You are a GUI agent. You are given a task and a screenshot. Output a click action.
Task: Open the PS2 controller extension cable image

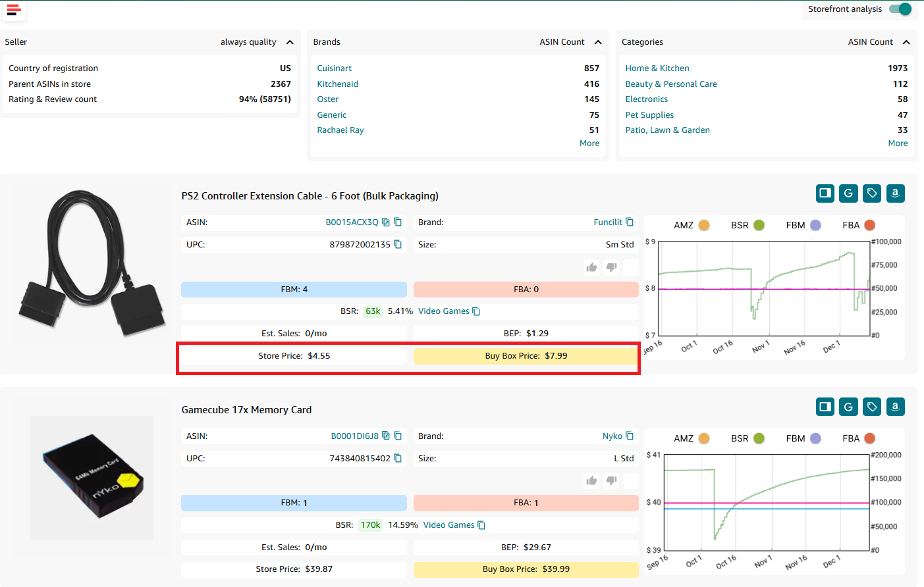click(91, 263)
